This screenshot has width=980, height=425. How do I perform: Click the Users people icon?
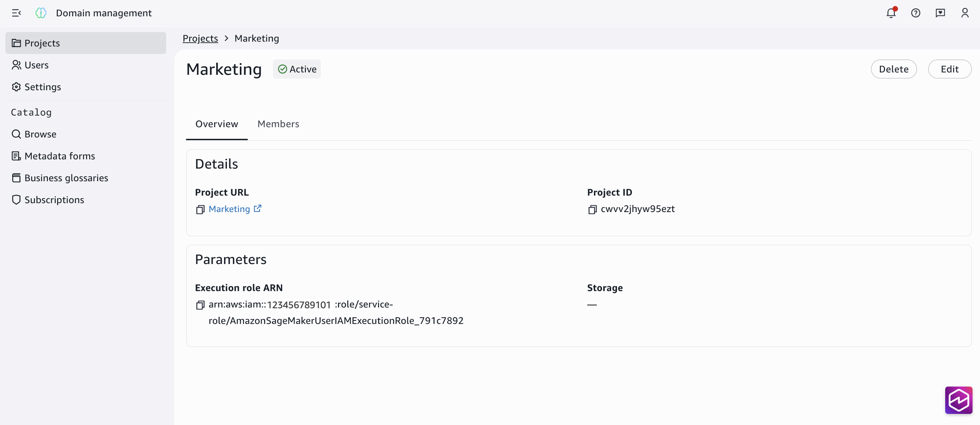tap(16, 65)
